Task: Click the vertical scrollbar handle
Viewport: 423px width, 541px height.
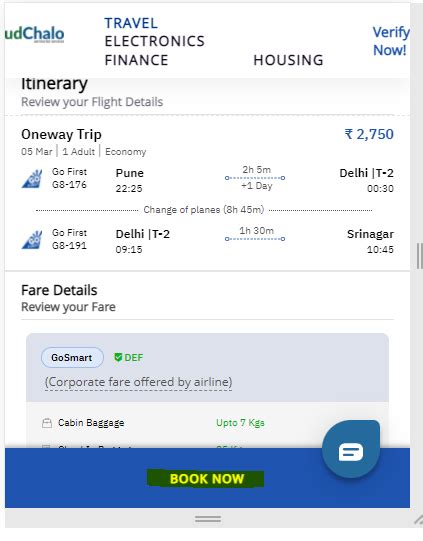Action: (x=419, y=256)
